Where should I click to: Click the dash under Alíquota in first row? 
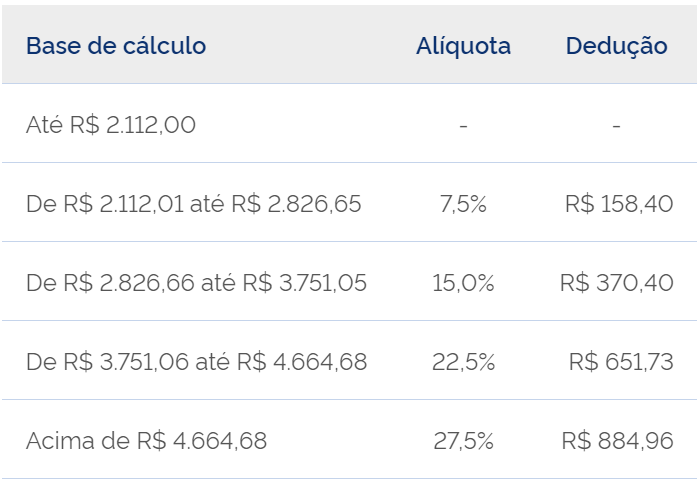click(x=463, y=126)
